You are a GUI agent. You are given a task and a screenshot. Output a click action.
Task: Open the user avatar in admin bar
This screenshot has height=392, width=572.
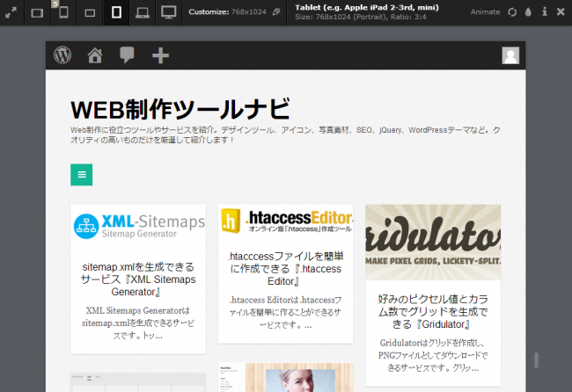(x=510, y=55)
